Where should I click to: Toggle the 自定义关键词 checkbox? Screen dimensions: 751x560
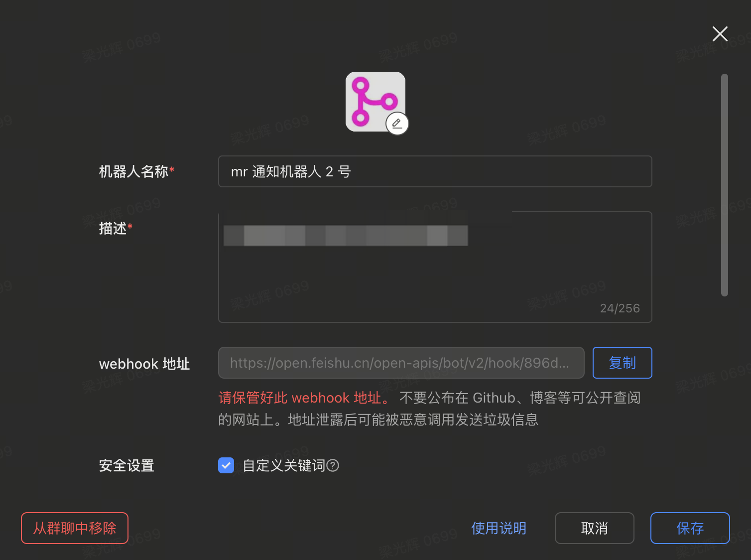226,465
